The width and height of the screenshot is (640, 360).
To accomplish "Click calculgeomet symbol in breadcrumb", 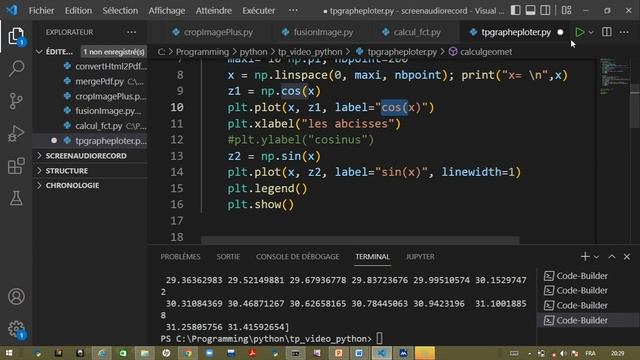I will pyautogui.click(x=486, y=52).
